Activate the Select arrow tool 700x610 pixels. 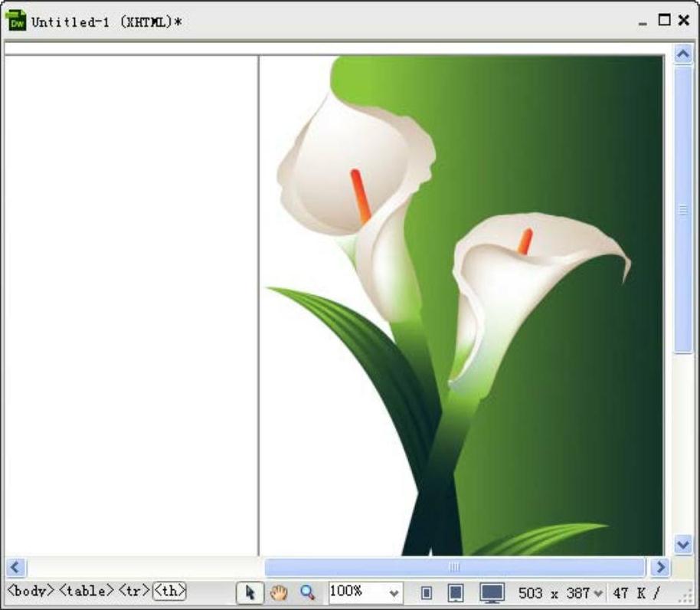click(250, 592)
